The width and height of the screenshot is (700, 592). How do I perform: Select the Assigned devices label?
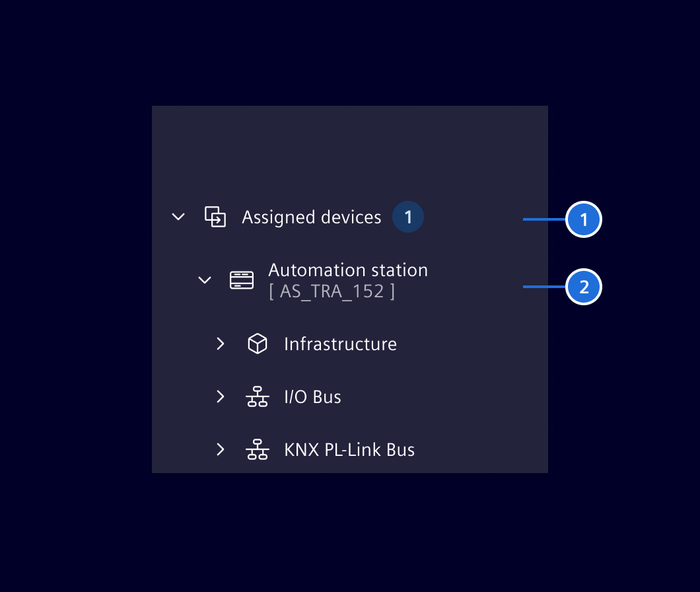pyautogui.click(x=312, y=217)
